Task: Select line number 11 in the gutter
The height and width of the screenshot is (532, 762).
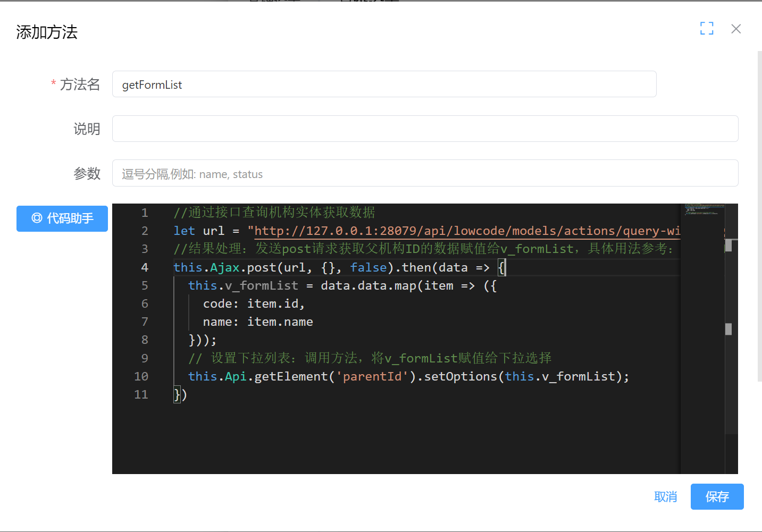Action: pos(141,395)
